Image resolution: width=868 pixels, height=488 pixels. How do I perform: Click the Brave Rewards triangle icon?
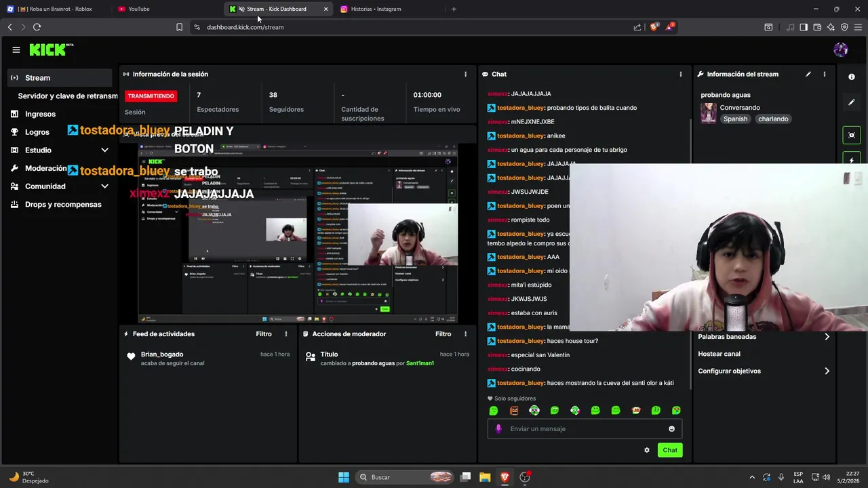tap(670, 27)
